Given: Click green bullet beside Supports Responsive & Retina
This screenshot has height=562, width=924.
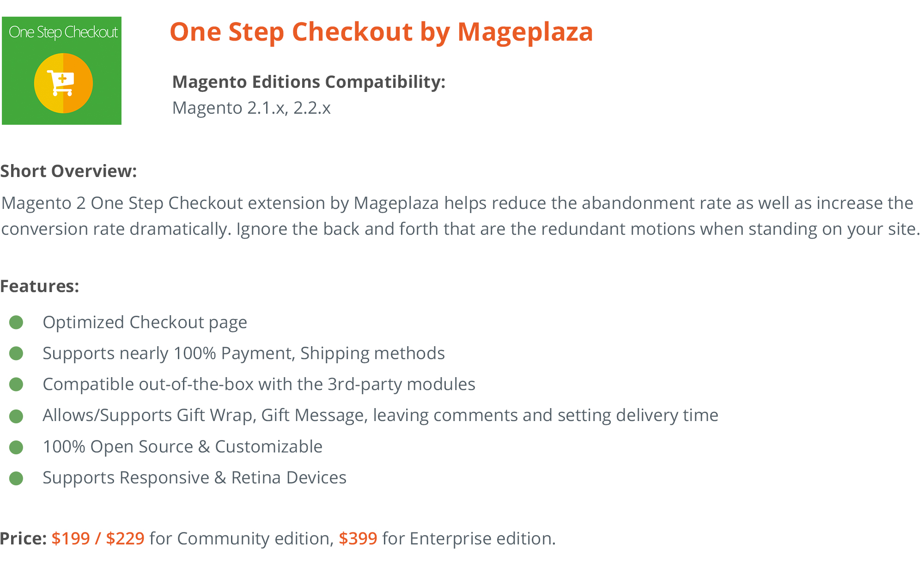Looking at the screenshot, I should pyautogui.click(x=16, y=478).
